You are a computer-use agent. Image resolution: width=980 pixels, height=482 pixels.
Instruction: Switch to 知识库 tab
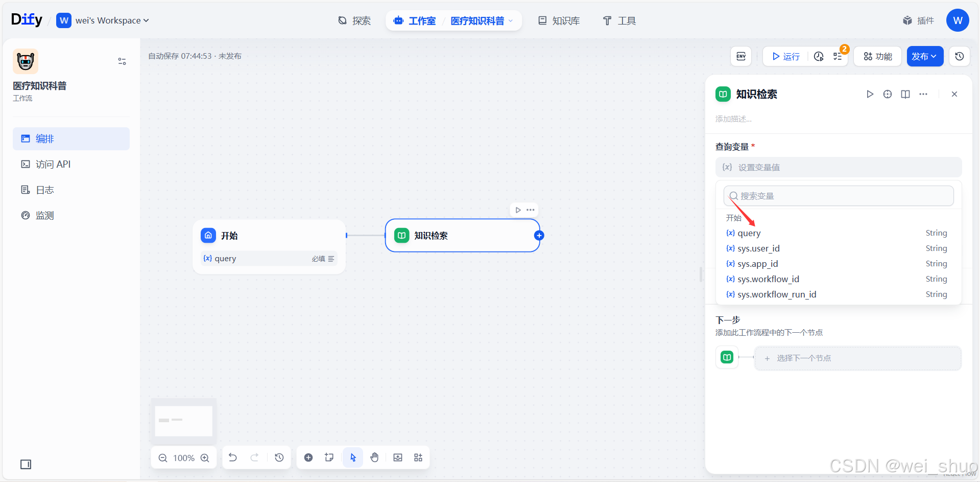click(559, 20)
